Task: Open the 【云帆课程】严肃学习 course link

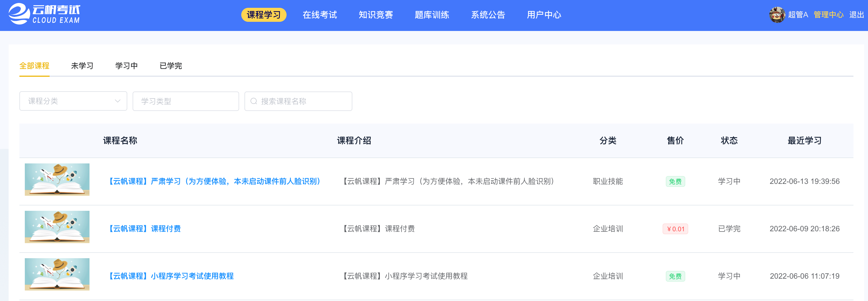Action: click(214, 181)
